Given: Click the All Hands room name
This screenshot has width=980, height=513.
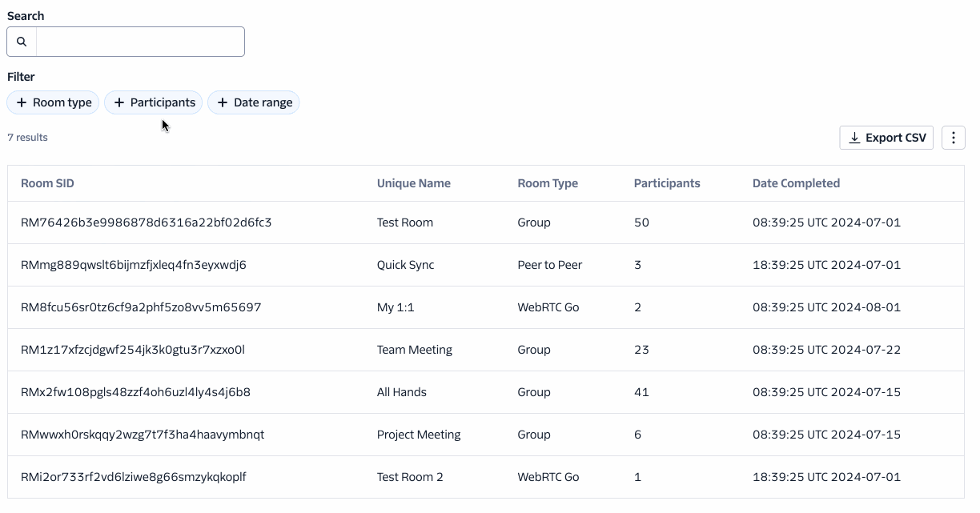Looking at the screenshot, I should tap(401, 392).
